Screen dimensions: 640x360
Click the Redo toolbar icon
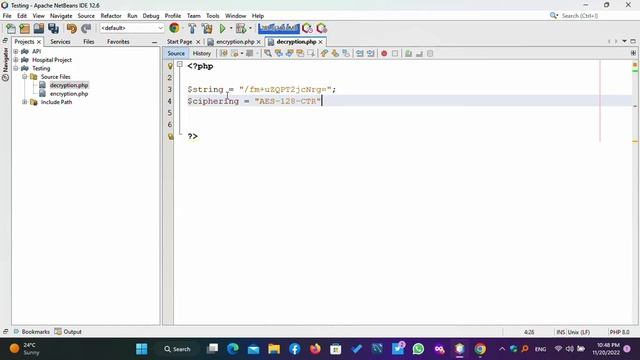tap(86, 28)
